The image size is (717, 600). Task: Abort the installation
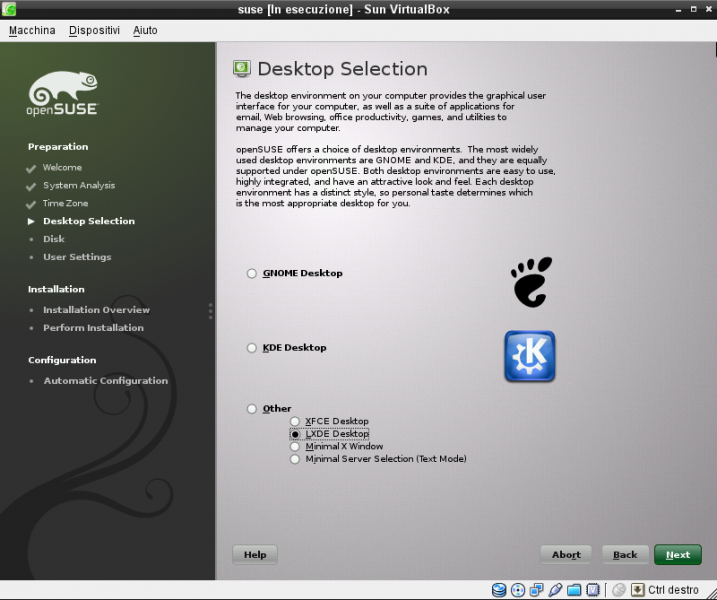[x=566, y=554]
